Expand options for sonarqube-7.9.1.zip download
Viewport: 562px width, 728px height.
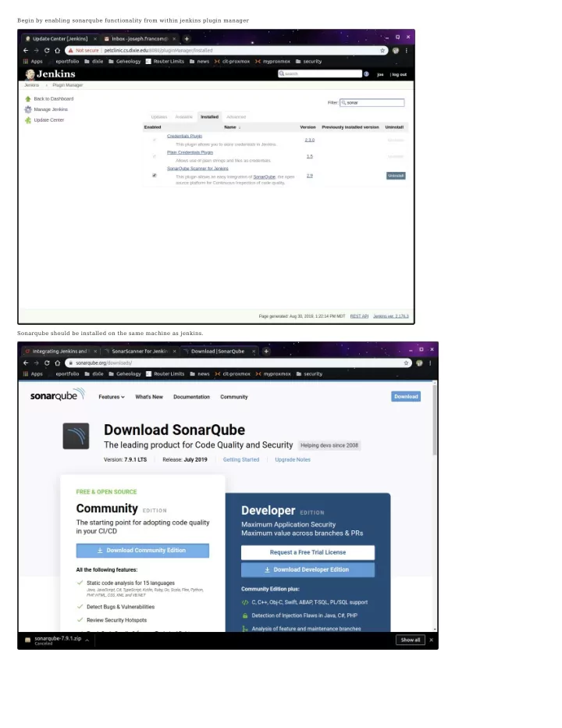[x=87, y=641]
